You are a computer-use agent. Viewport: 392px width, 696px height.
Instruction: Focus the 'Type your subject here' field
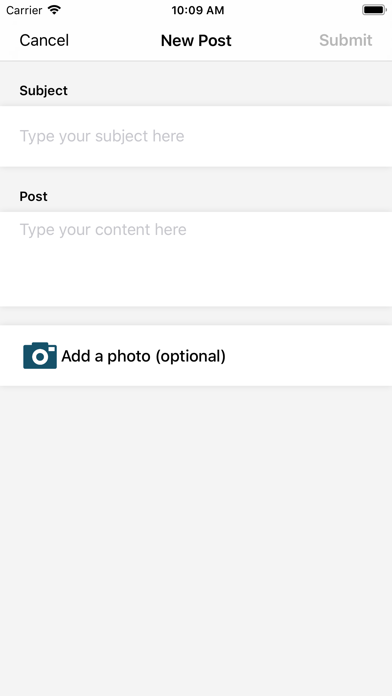tap(196, 136)
